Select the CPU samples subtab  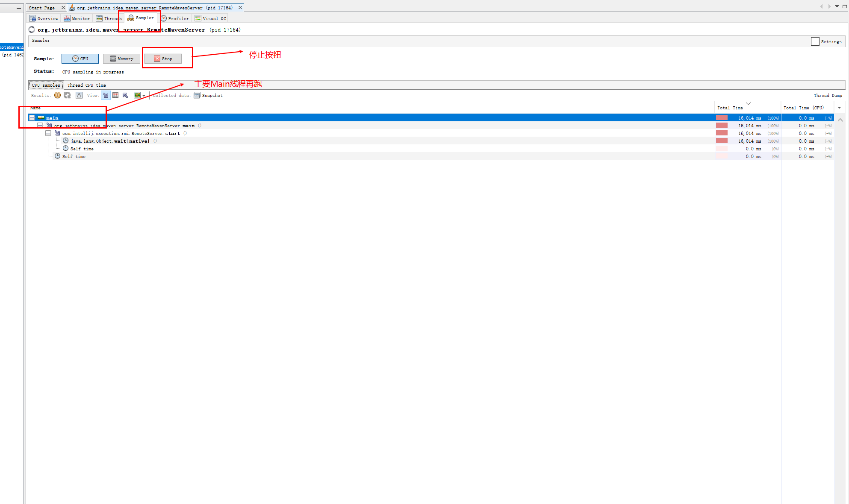pyautogui.click(x=46, y=85)
